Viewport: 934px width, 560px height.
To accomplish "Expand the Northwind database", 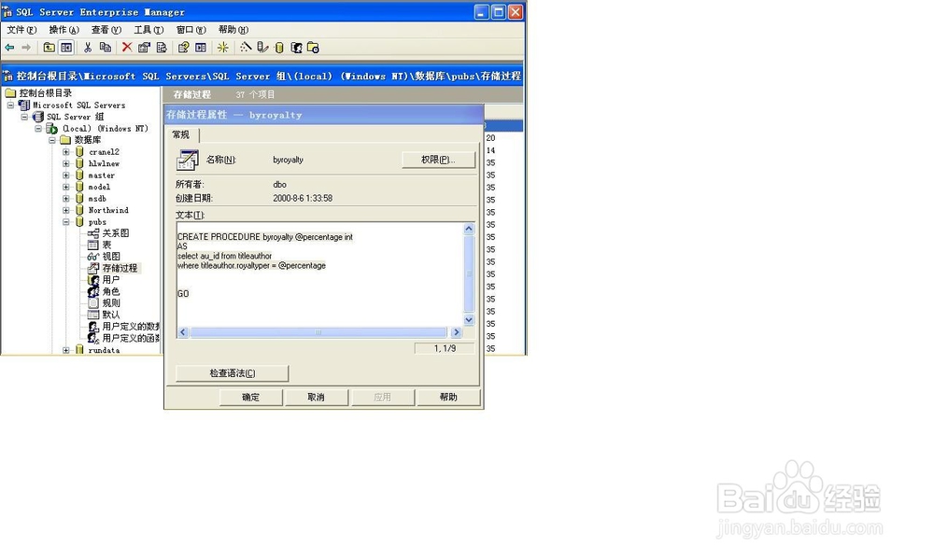I will click(x=65, y=210).
